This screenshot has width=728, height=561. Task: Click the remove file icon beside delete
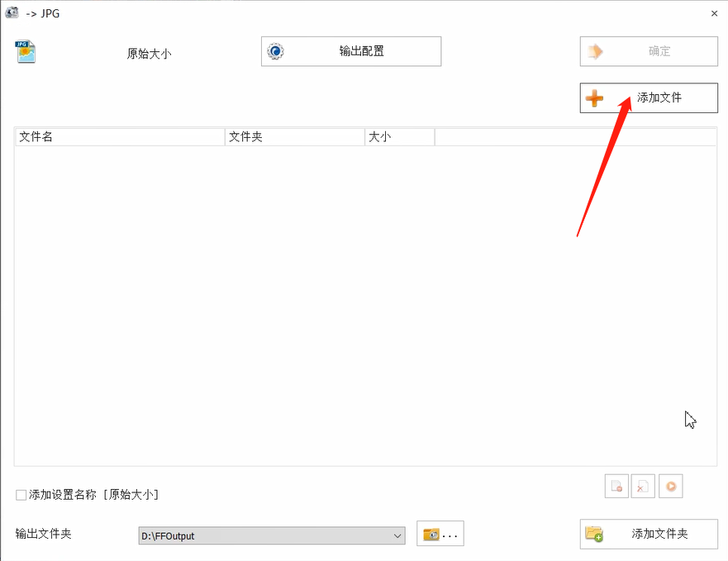[x=616, y=486]
